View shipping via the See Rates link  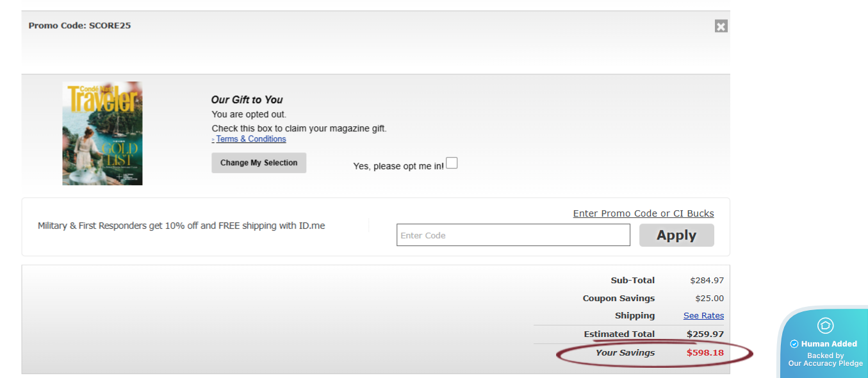tap(703, 315)
